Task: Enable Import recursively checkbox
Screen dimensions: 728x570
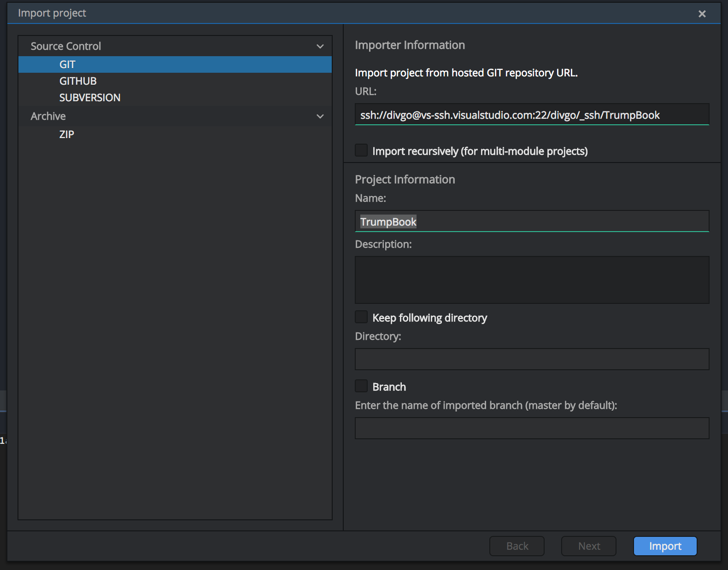Action: tap(361, 151)
